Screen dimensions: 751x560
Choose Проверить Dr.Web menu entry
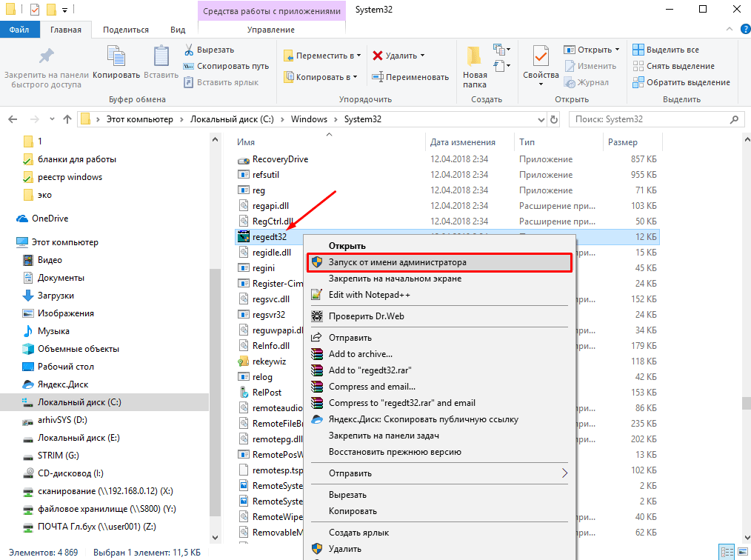pyautogui.click(x=367, y=316)
